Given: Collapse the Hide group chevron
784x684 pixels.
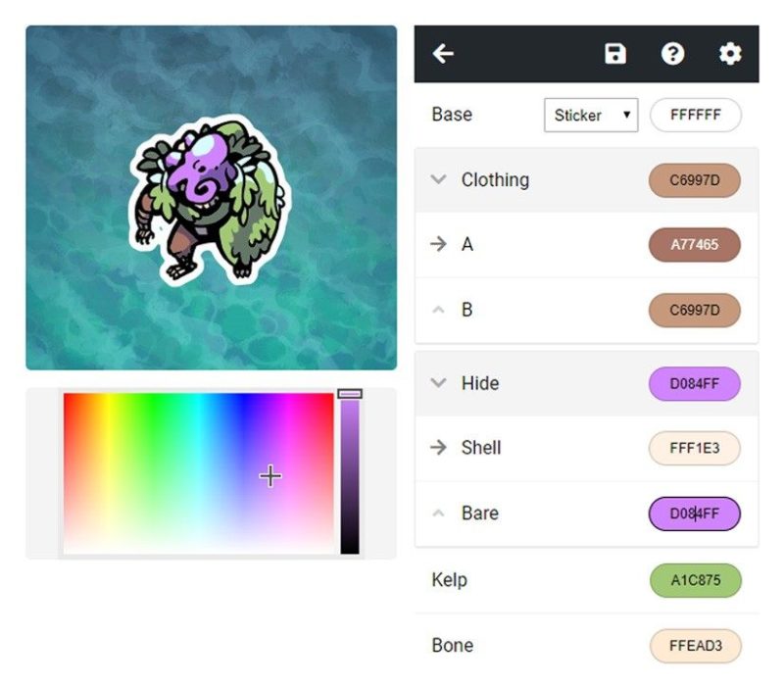Looking at the screenshot, I should [438, 383].
